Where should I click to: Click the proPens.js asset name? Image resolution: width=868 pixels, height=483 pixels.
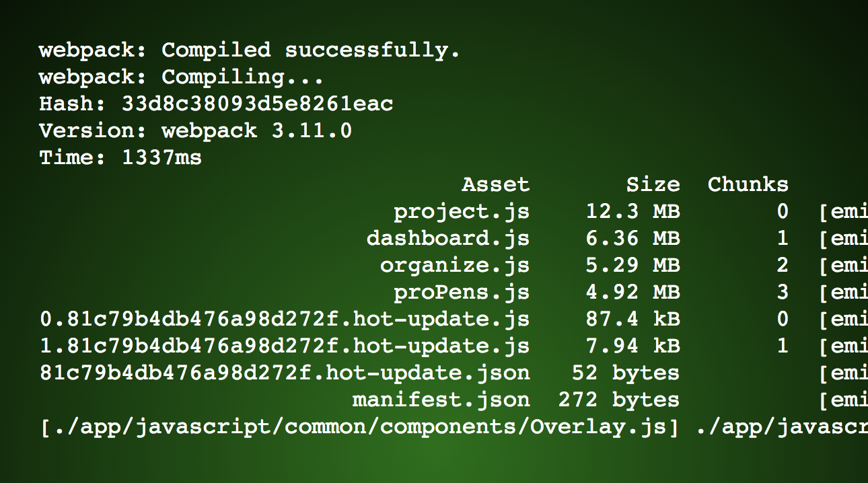point(462,293)
